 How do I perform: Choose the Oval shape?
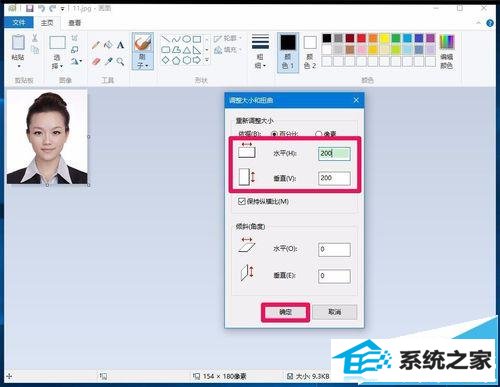coord(187,39)
